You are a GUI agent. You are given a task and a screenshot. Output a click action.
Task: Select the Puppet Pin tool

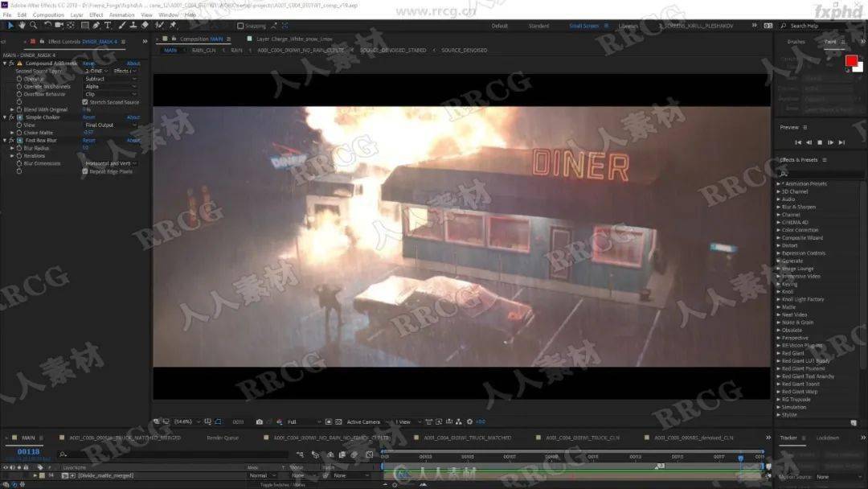pyautogui.click(x=173, y=26)
